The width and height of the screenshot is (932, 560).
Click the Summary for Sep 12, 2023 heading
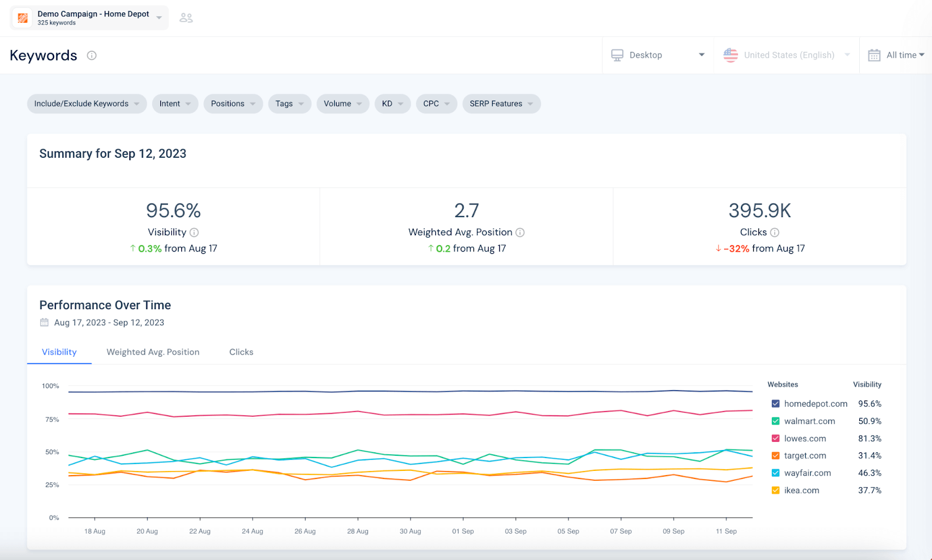[x=113, y=154]
